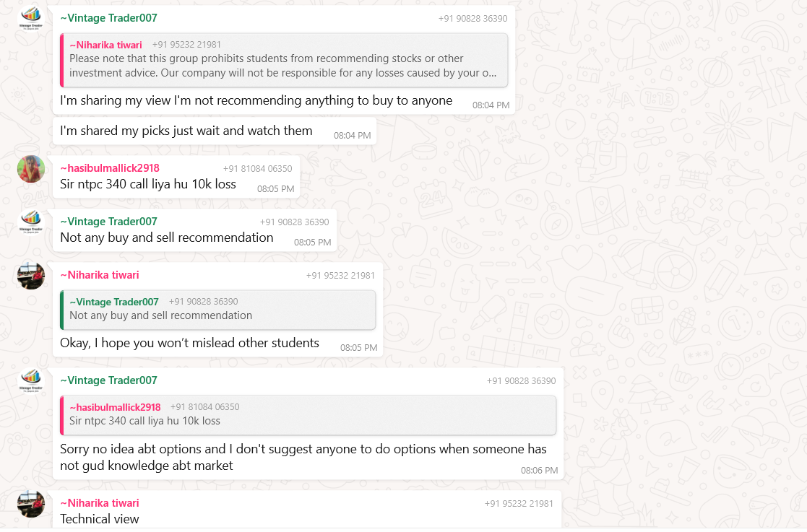Screen dimensions: 807x532
Task: Open the quoted 'Sir ntpc 340 call' reply preview
Action: tap(308, 414)
